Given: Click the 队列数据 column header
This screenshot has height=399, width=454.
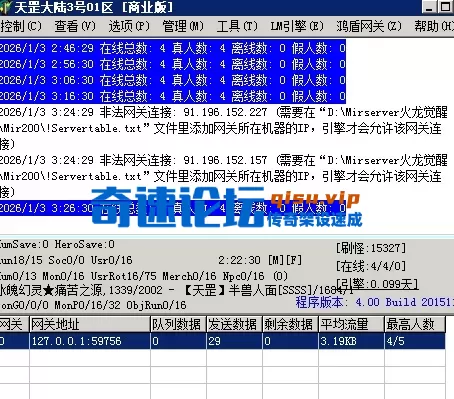Looking at the screenshot, I should coord(178,324).
